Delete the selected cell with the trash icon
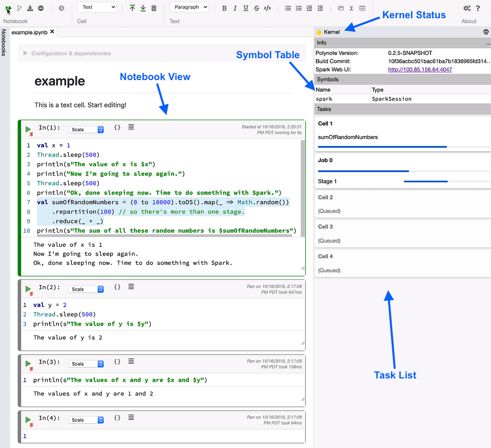The height and width of the screenshot is (448, 491). 154,8
